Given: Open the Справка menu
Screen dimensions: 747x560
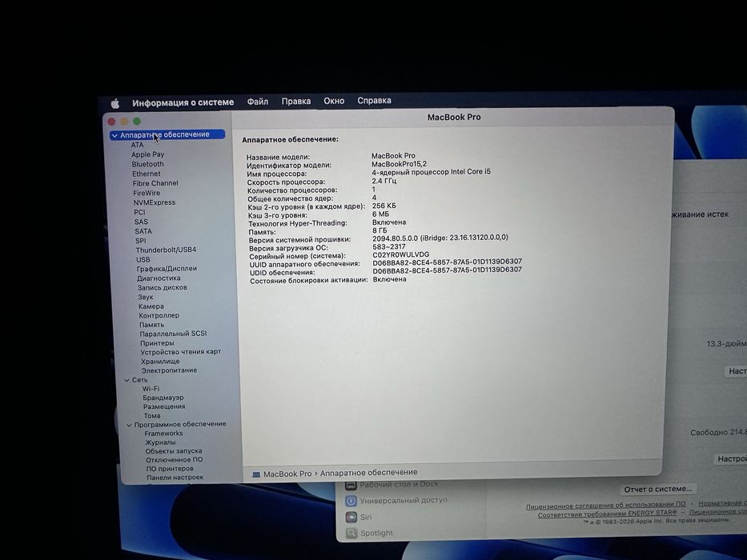Looking at the screenshot, I should click(x=374, y=101).
